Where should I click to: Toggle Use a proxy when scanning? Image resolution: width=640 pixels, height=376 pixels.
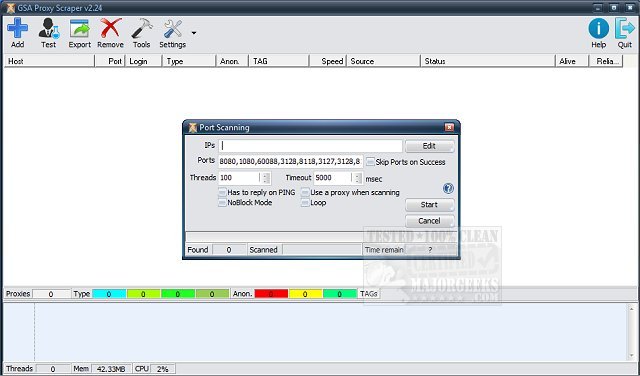(305, 192)
